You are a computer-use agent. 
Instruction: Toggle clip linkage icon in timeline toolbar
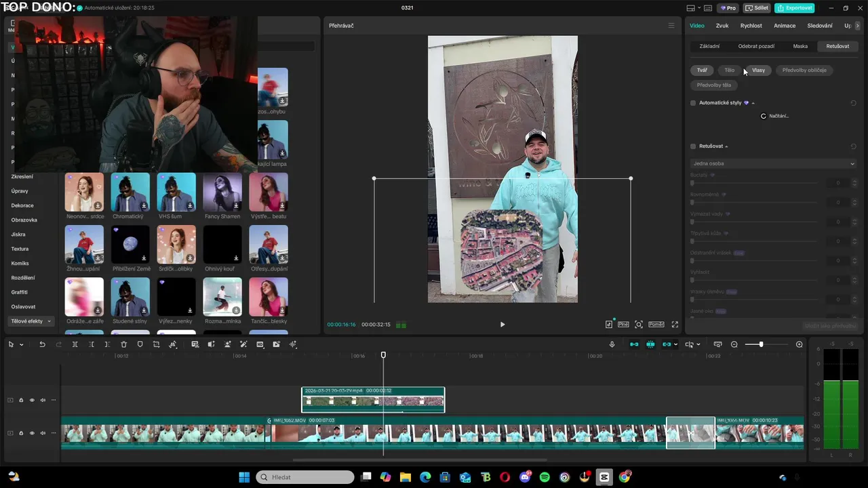(x=667, y=344)
